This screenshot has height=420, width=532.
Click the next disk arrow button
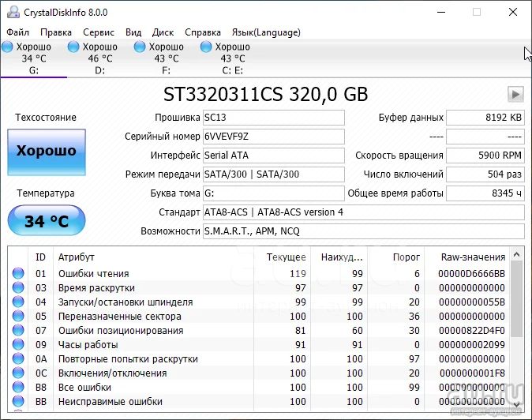pyautogui.click(x=515, y=94)
